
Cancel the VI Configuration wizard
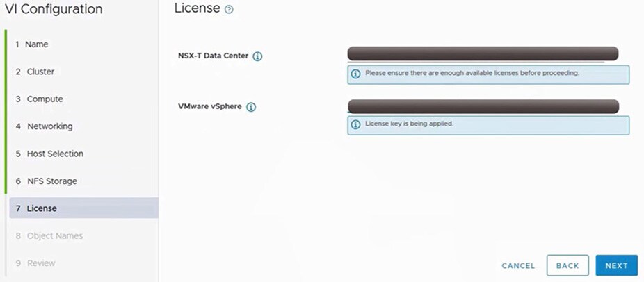(518, 266)
